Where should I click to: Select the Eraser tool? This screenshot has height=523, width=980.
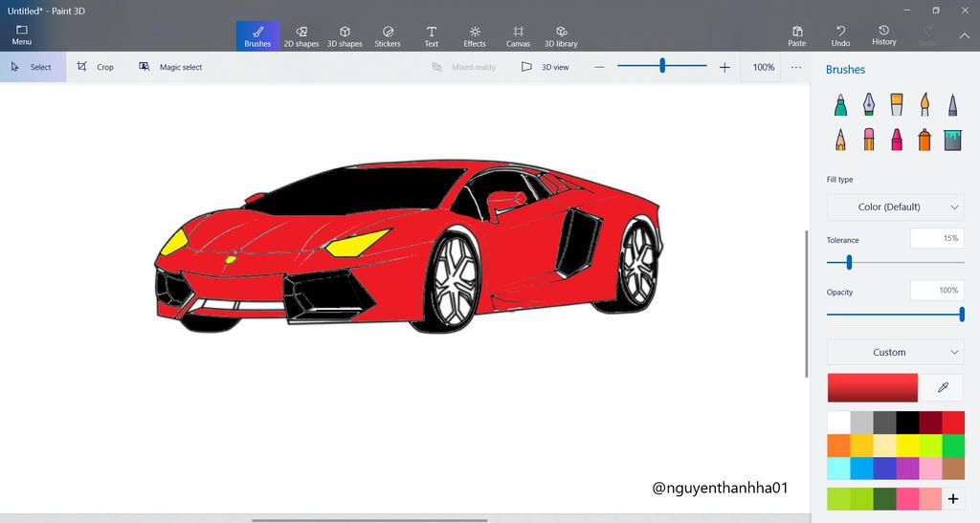(869, 140)
